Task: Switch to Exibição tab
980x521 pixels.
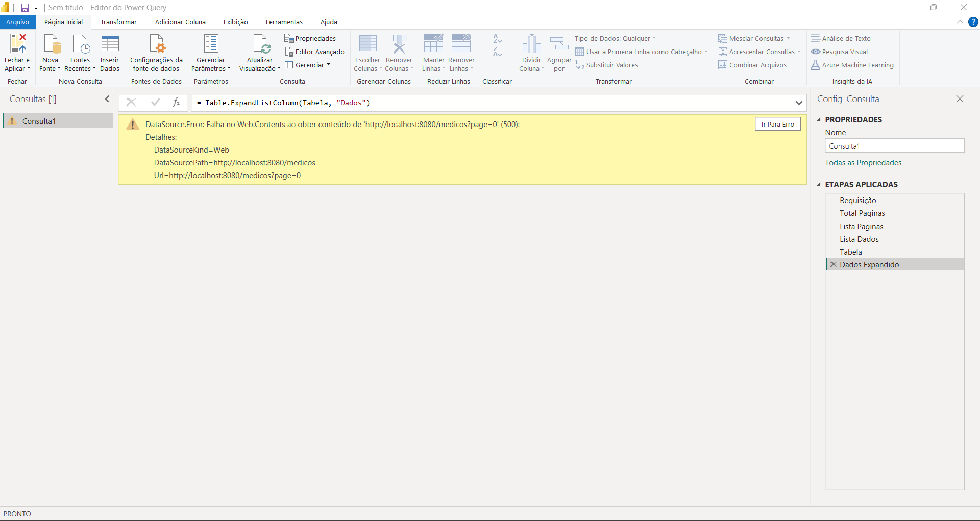Action: 236,22
